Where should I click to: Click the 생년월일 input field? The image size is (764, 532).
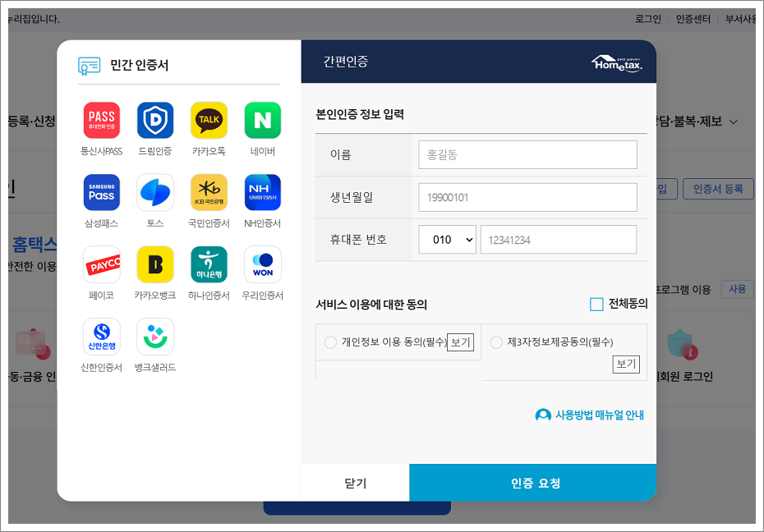pyautogui.click(x=527, y=197)
